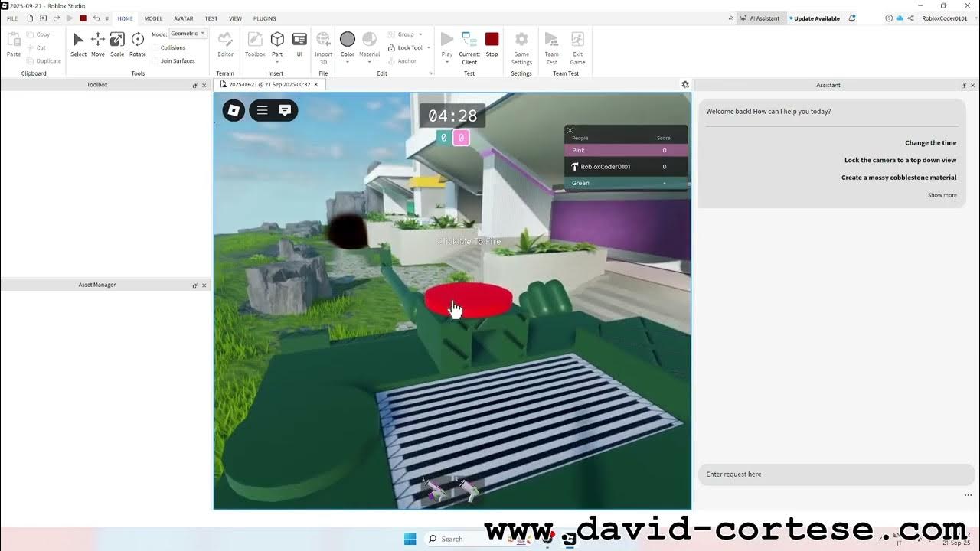This screenshot has height=551, width=980.
Task: Close the in-game leaderboard panel
Action: [570, 130]
